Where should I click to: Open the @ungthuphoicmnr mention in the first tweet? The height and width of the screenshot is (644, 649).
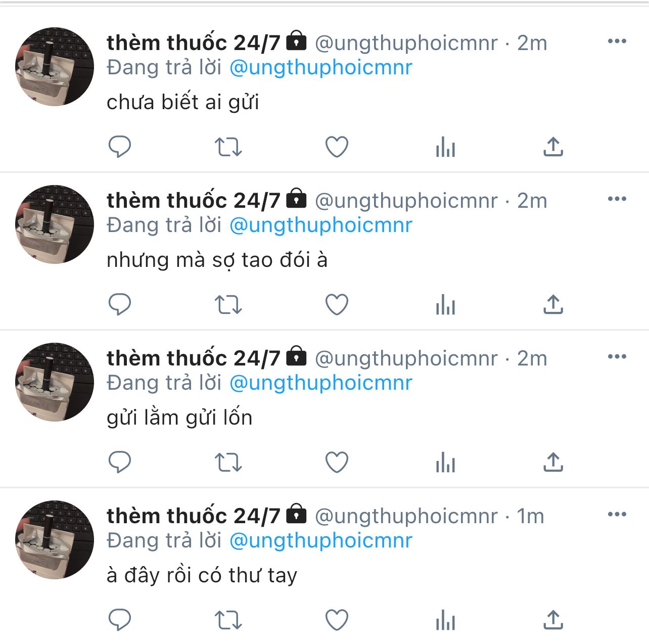(x=321, y=68)
